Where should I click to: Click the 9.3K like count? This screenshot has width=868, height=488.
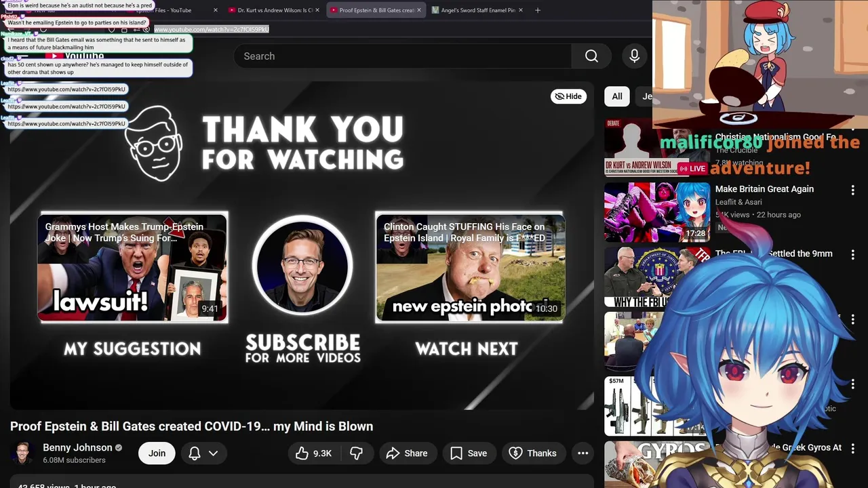[322, 453]
